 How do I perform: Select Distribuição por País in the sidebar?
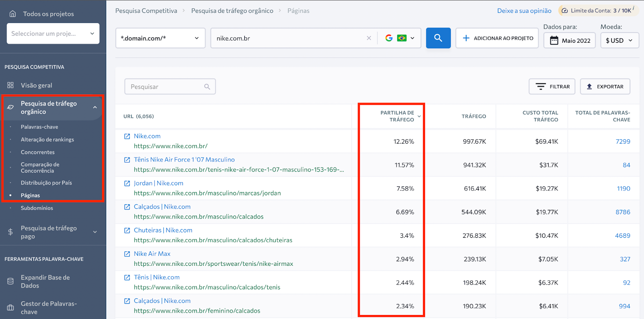click(46, 183)
